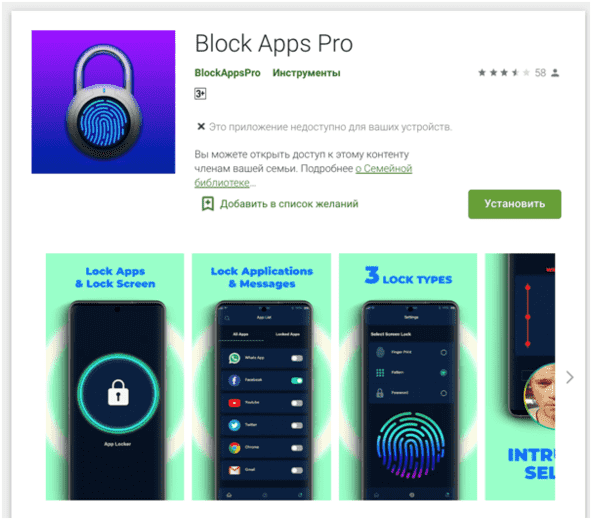Screen dimensions: 592x520
Task: Click the wishlist bookmark icon
Action: 208,204
